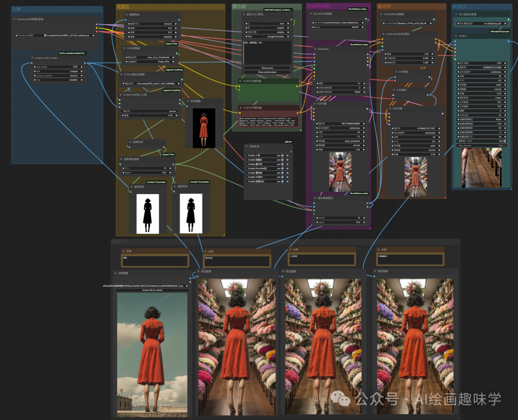Toggle the Enable SD放大 switch
518x420 pixels.
[x=283, y=177]
